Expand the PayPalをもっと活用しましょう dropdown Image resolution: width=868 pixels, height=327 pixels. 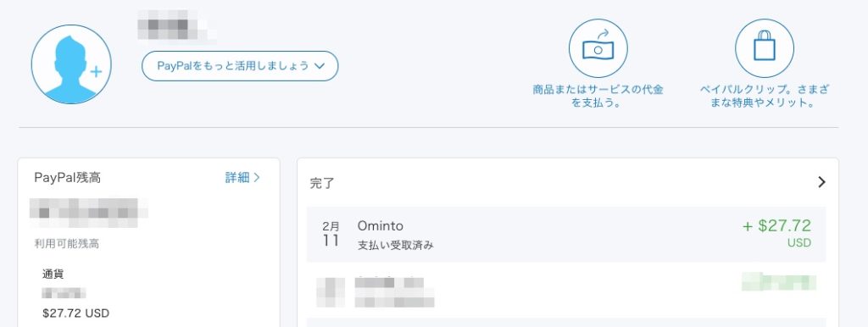[240, 66]
